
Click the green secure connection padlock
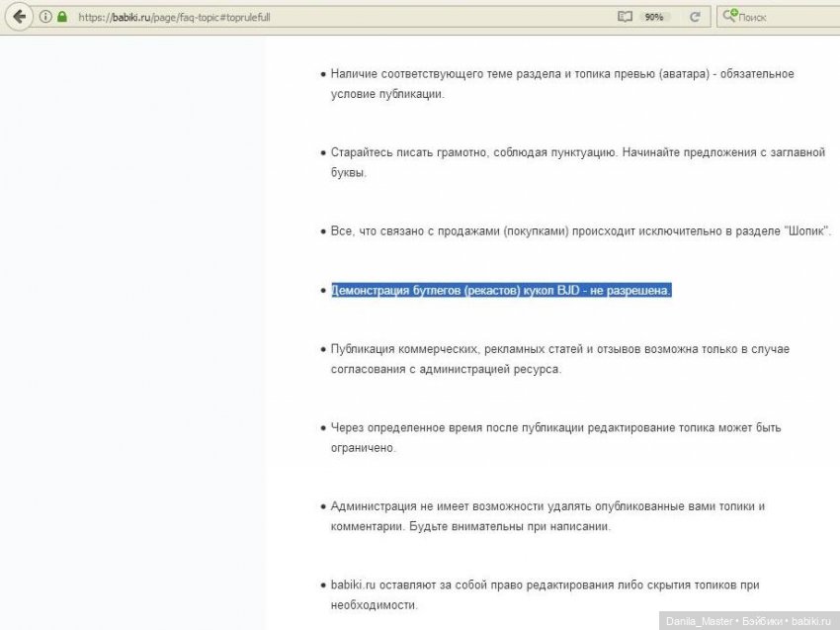coord(62,17)
